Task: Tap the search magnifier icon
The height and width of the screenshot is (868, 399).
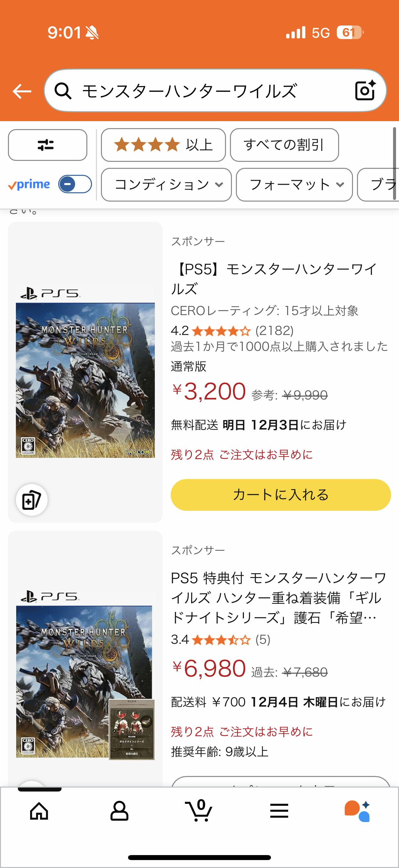Action: [63, 91]
